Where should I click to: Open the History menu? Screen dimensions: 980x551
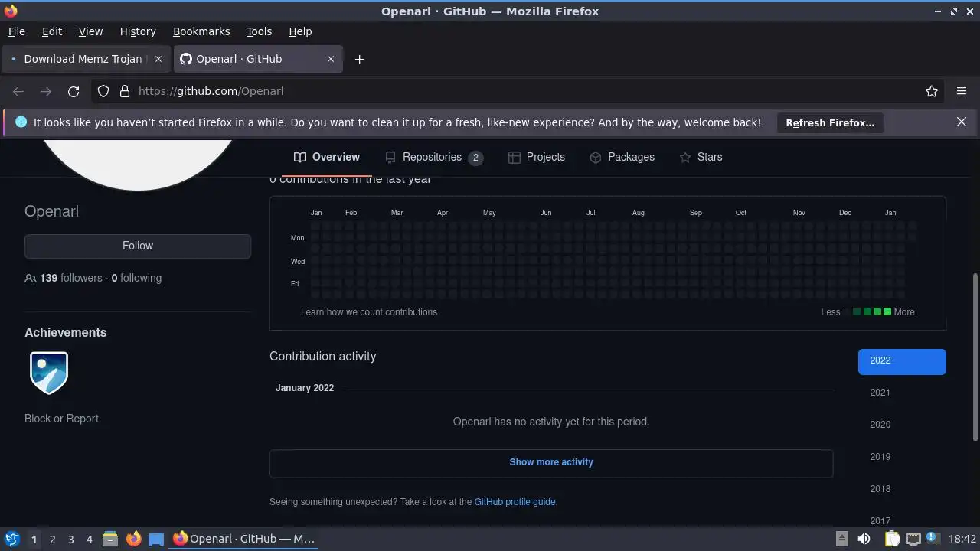pyautogui.click(x=138, y=31)
